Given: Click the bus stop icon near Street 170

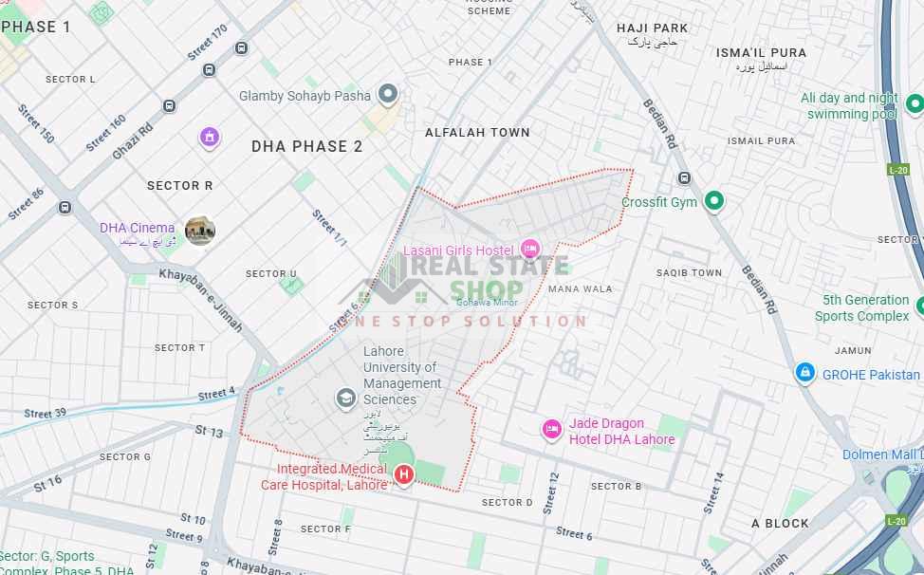Looking at the screenshot, I should pos(241,47).
